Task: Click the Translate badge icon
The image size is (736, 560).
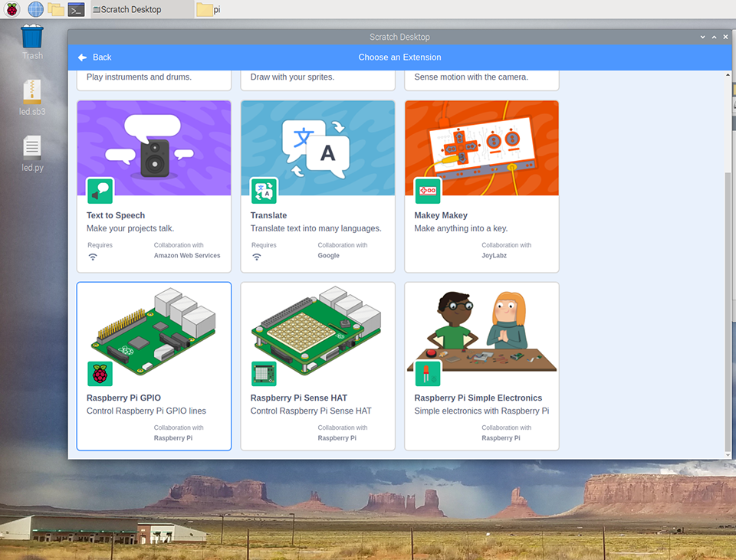Action: [264, 191]
